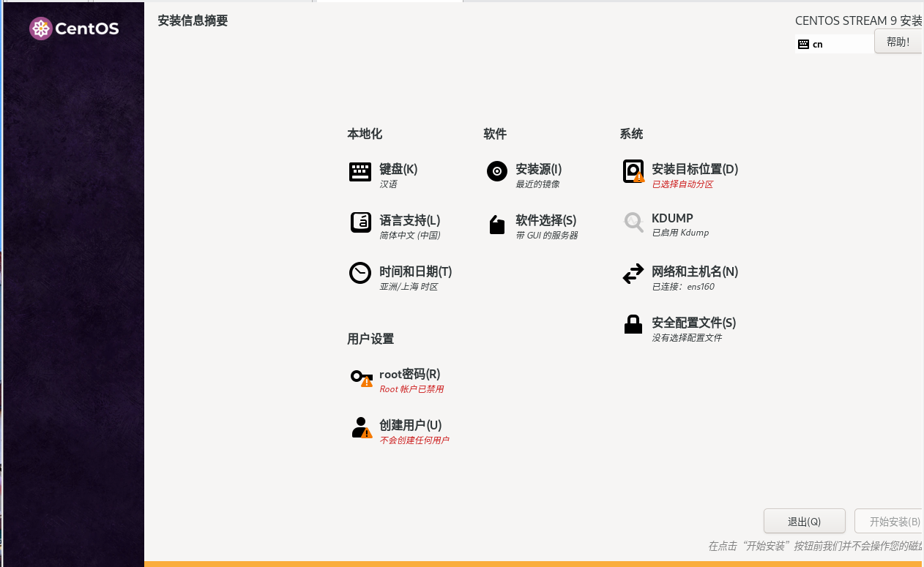Click the person icon for 创建用户
Screen dimensions: 924x567
pos(362,428)
